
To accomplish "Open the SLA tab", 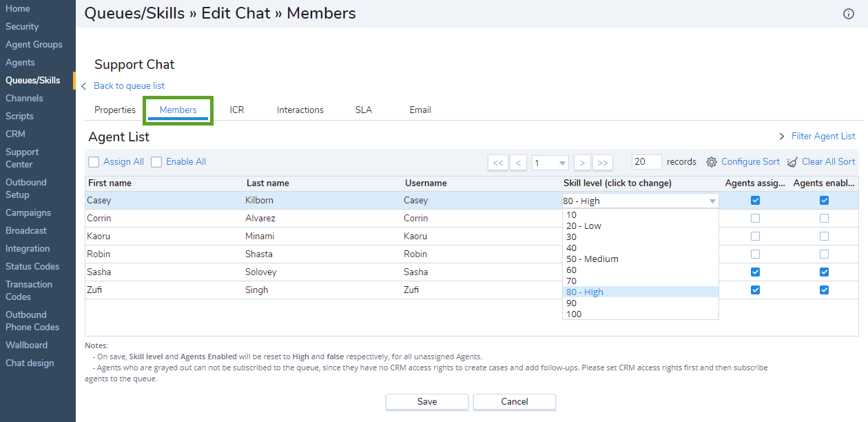I will pos(364,110).
